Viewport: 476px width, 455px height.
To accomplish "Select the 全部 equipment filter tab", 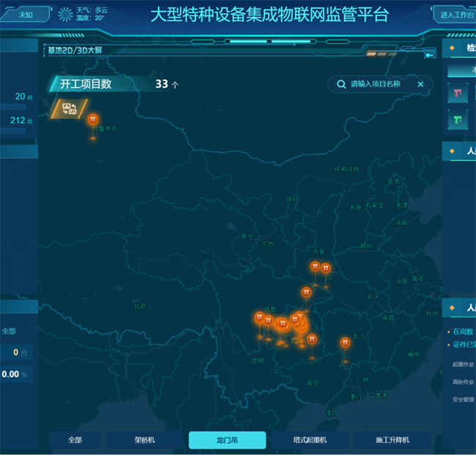I will (75, 440).
